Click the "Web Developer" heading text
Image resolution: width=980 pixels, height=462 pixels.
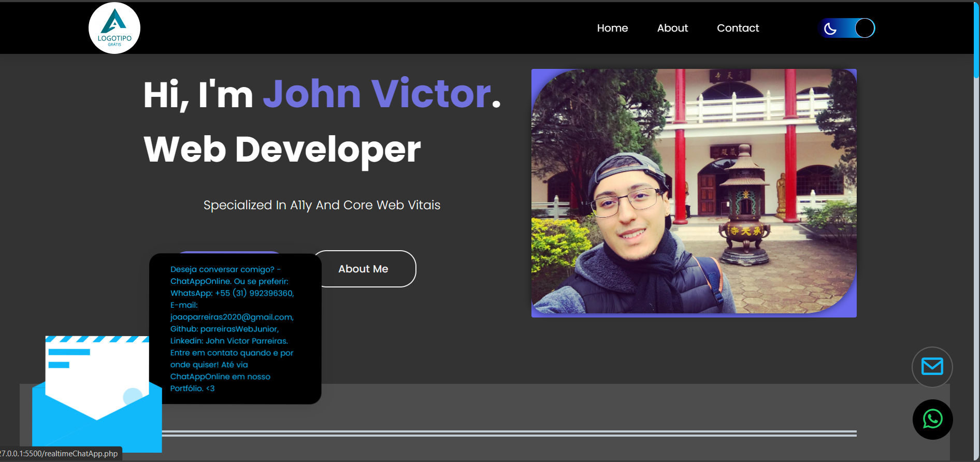(282, 150)
